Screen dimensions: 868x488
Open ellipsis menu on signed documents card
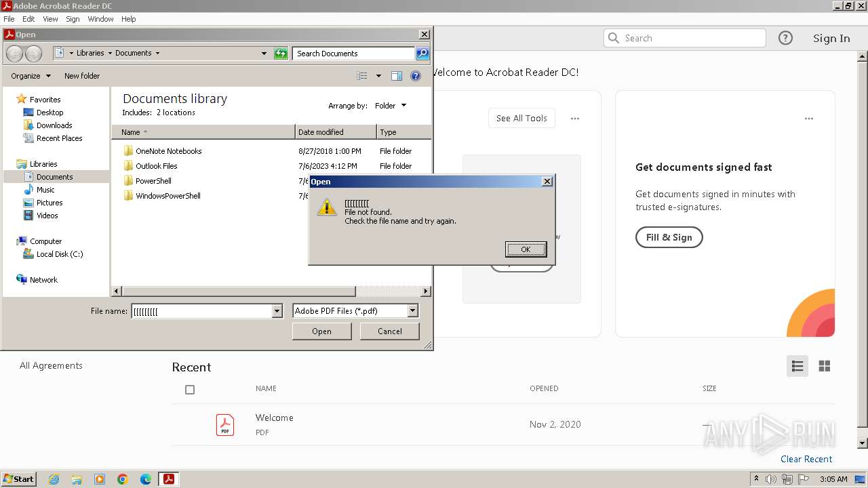[809, 119]
